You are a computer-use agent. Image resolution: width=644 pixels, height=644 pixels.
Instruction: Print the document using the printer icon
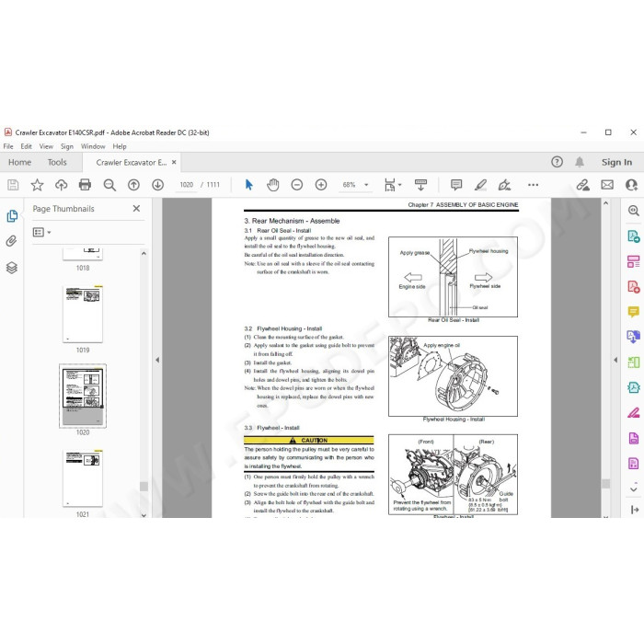click(x=85, y=185)
